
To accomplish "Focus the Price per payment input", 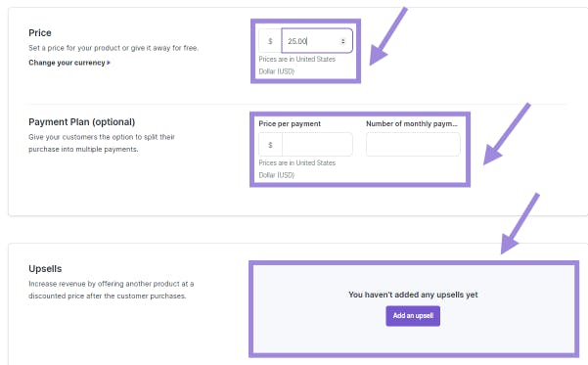I will 317,145.
